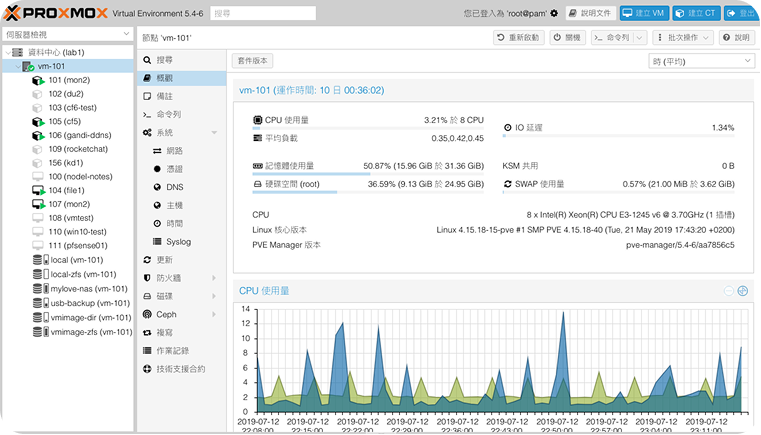Viewport: 761px width, 435px height.
Task: Open the DNS settings icon in sidebar
Action: pos(158,187)
